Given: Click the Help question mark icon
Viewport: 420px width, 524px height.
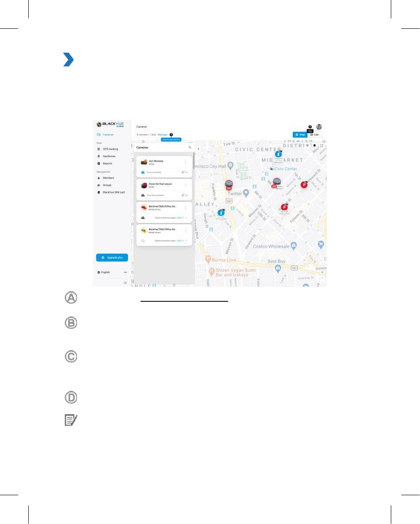Looking at the screenshot, I should 310,127.
